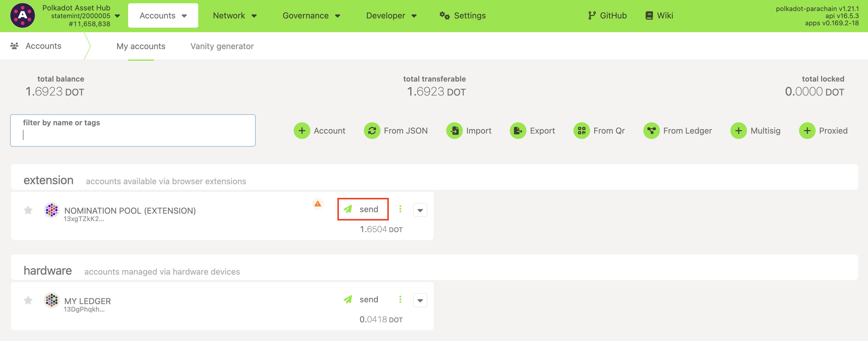Image resolution: width=868 pixels, height=341 pixels.
Task: Toggle the favorite star for My Ledger
Action: click(28, 301)
